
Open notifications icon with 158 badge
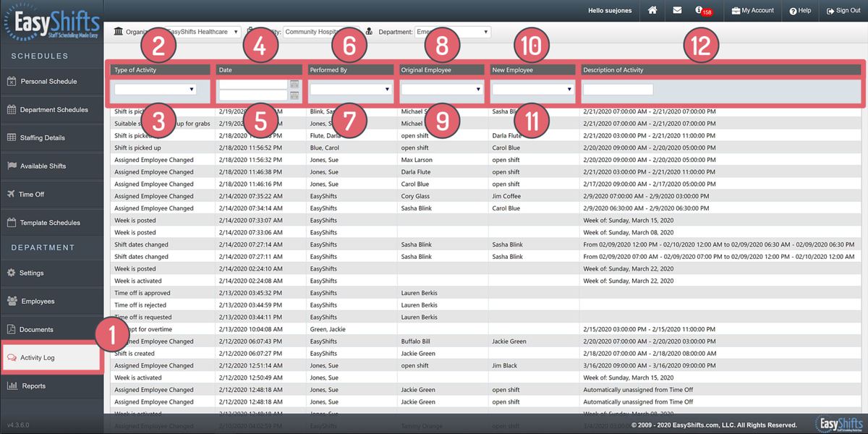pyautogui.click(x=702, y=11)
